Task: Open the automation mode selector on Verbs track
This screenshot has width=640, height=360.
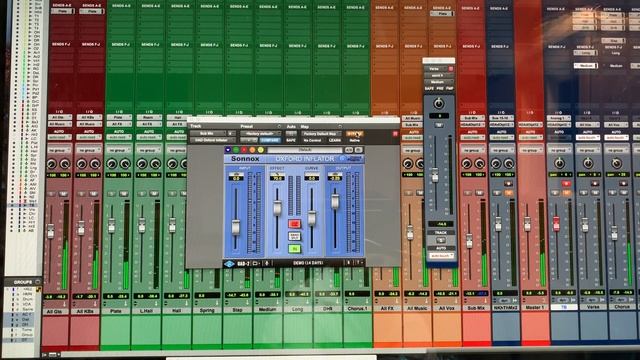Action: coord(588,137)
